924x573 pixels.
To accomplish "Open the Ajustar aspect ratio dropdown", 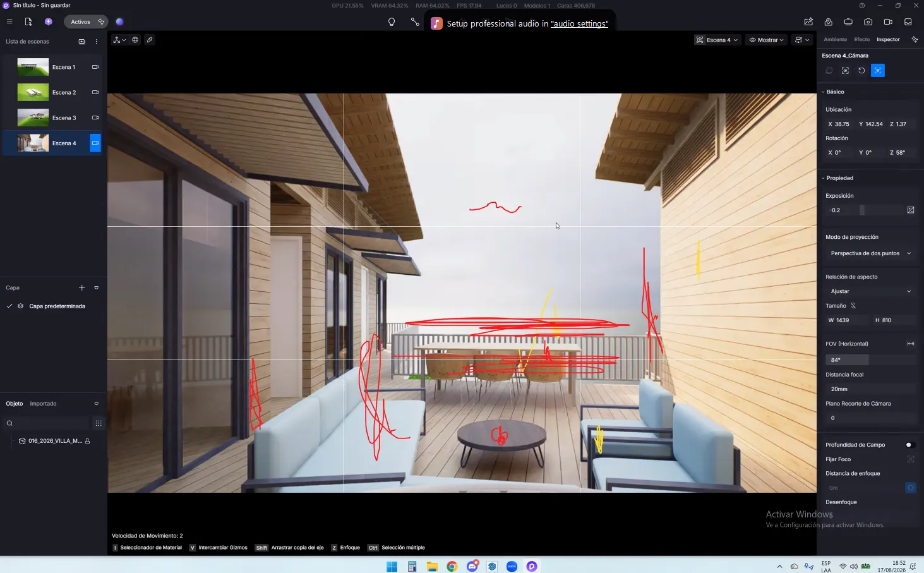I will 870,291.
